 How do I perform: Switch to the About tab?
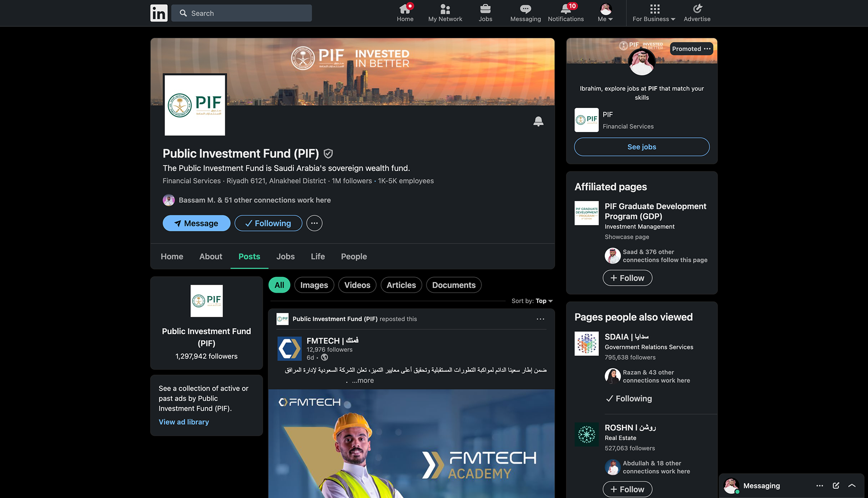[211, 256]
